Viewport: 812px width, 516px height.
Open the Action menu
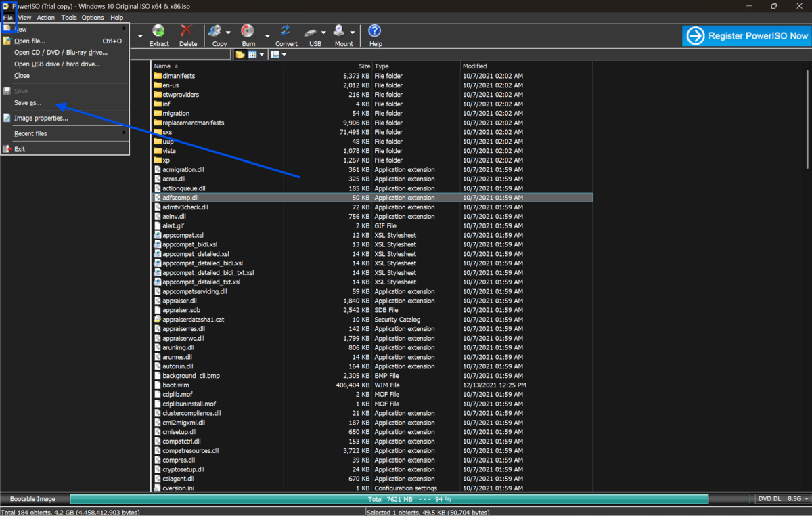click(x=46, y=18)
